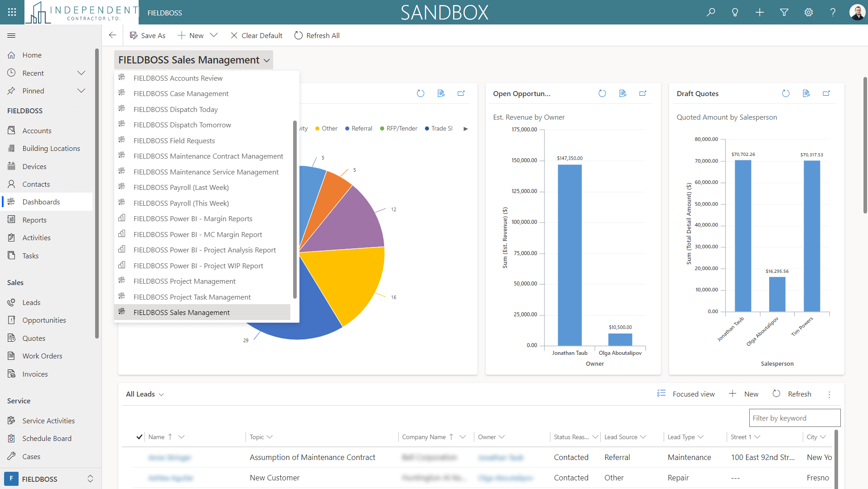Open the user profile avatar
The width and height of the screenshot is (868, 489).
coord(857,12)
